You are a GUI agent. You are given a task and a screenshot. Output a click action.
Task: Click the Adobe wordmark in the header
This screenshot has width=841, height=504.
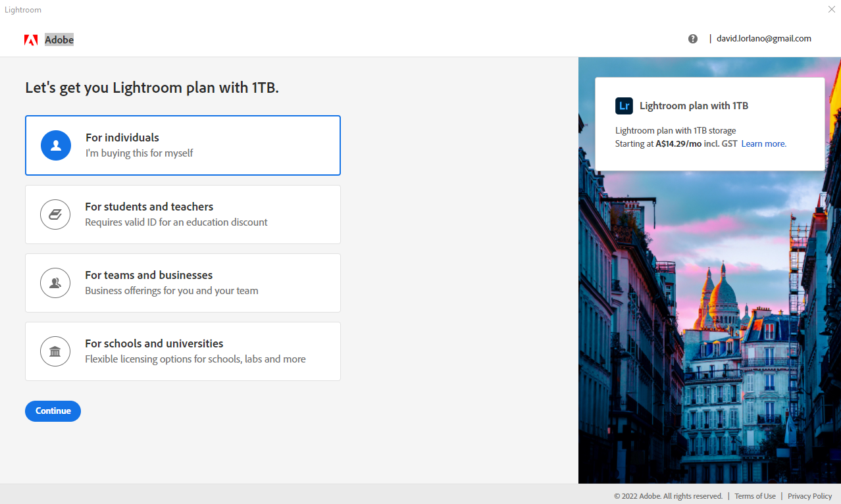tap(59, 39)
